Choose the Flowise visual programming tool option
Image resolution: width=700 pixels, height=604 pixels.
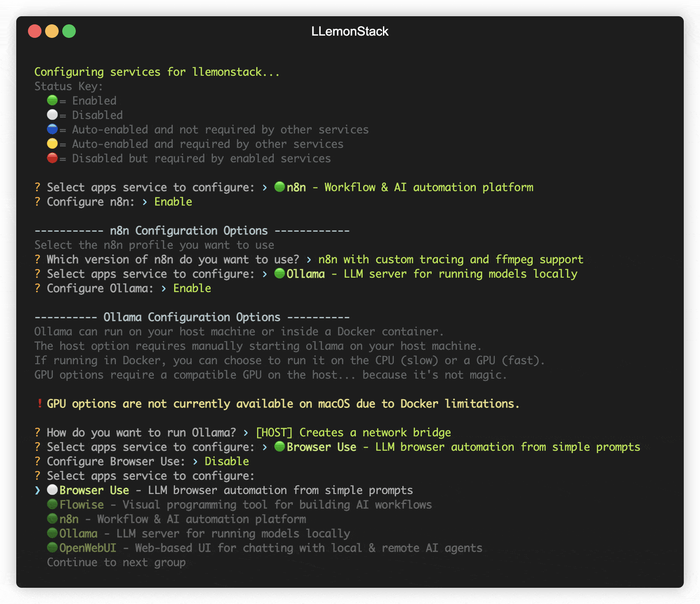pyautogui.click(x=239, y=504)
